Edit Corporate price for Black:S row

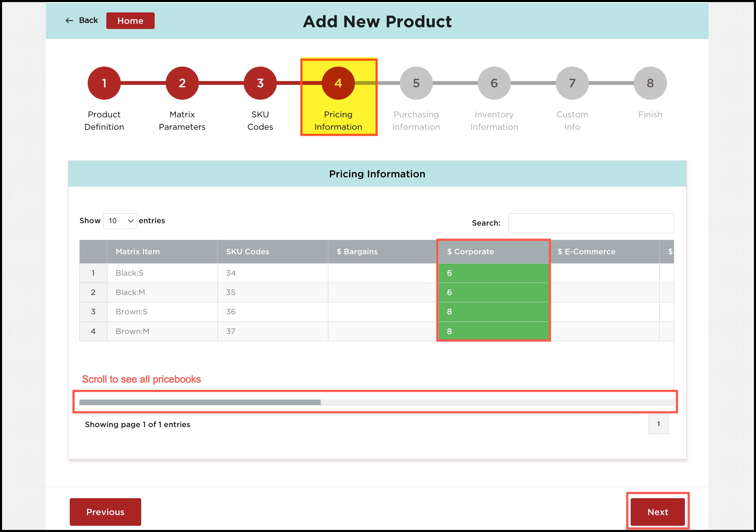point(493,273)
